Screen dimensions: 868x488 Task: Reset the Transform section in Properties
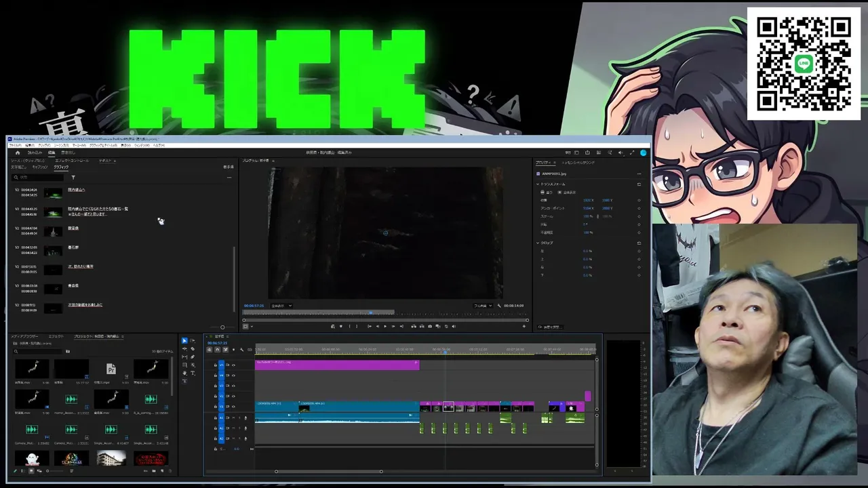tap(639, 184)
